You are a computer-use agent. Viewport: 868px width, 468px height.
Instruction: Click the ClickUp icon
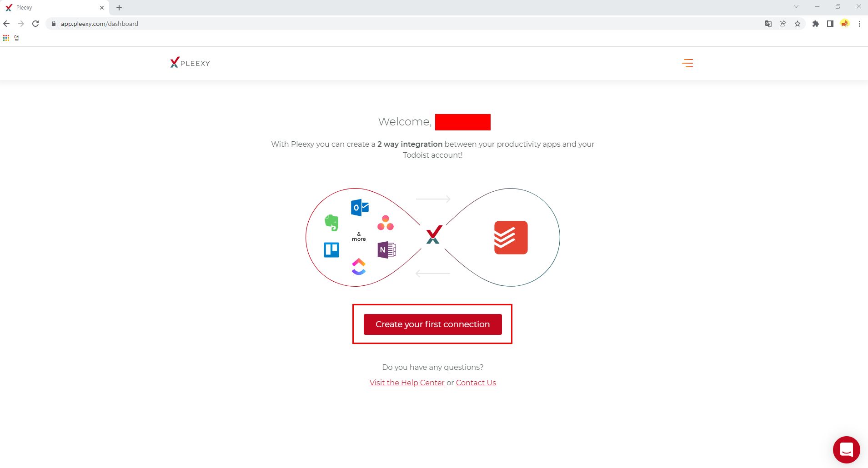coord(359,267)
